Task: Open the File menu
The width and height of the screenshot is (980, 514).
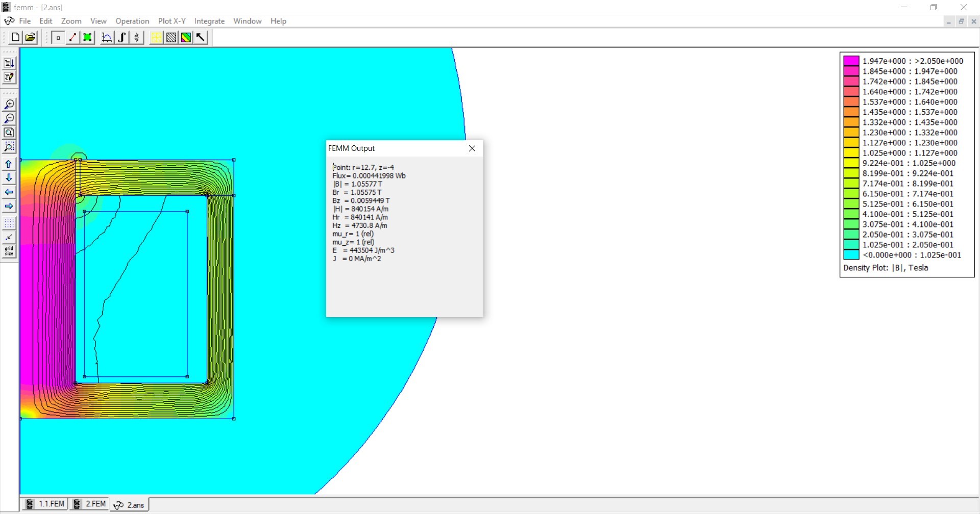Action: 25,21
